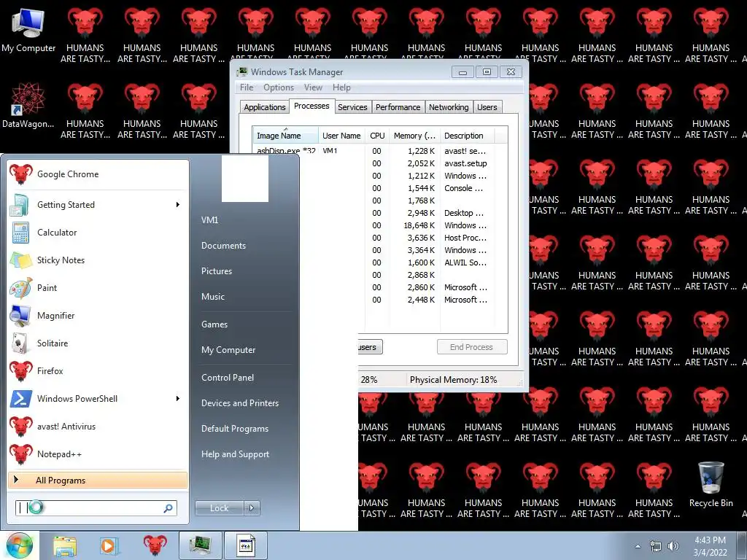The width and height of the screenshot is (747, 560).
Task: Open Windows Explorer taskbar icon
Action: pyautogui.click(x=65, y=545)
